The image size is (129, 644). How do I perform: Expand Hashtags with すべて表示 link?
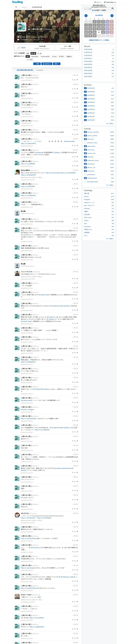click(110, 239)
